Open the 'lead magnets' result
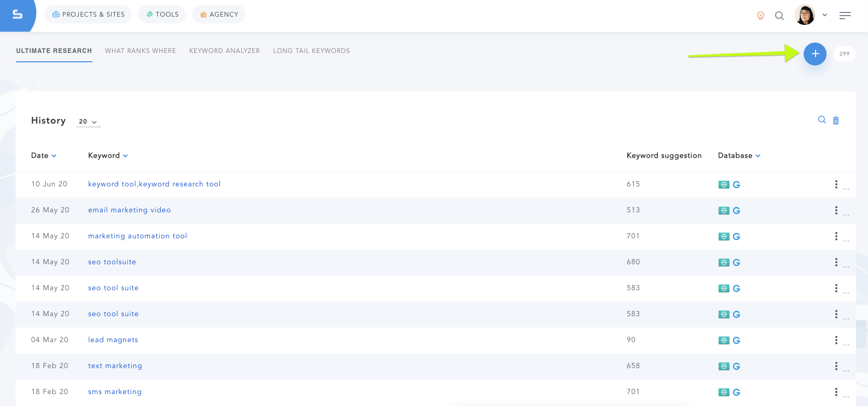 click(113, 340)
